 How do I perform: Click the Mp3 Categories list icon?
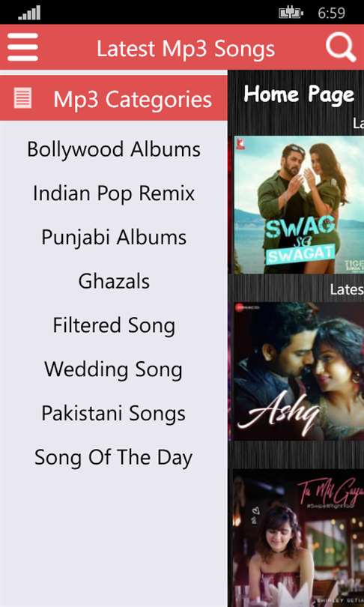[22, 98]
